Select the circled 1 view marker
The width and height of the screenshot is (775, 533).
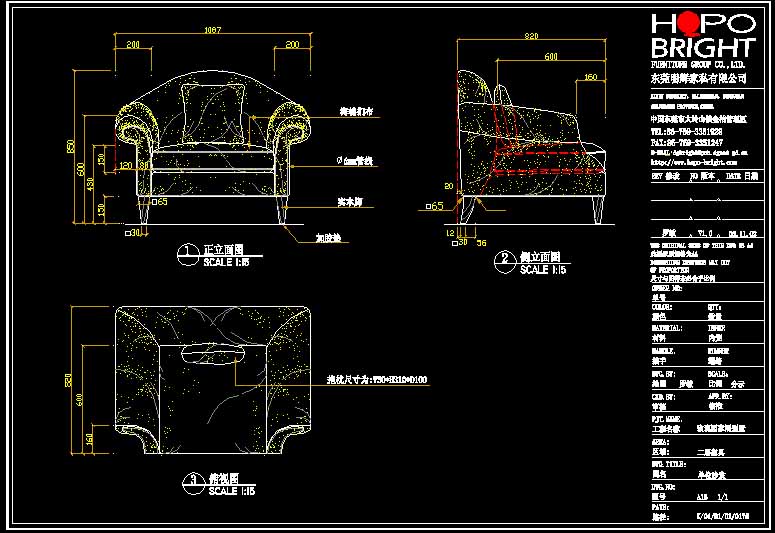[x=188, y=255]
